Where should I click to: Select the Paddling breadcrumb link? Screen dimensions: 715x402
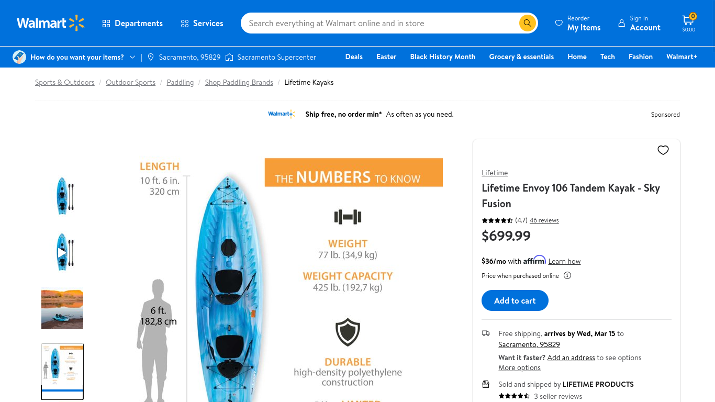[180, 82]
